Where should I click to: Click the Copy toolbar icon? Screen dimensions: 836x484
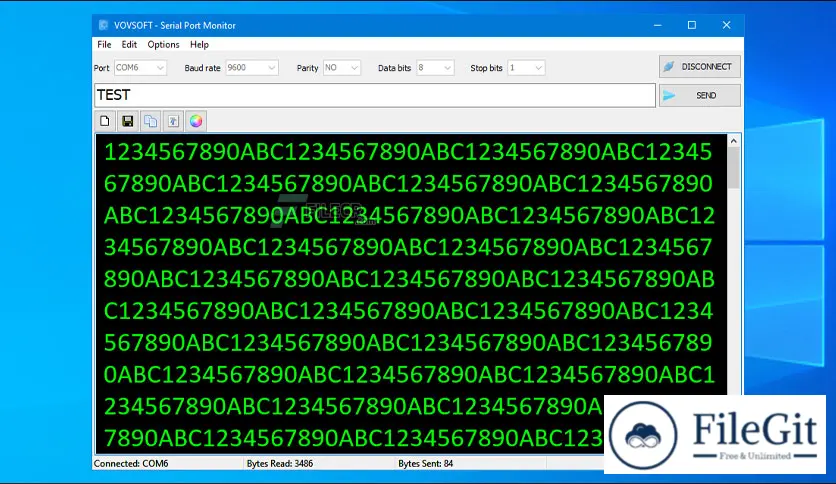point(150,121)
